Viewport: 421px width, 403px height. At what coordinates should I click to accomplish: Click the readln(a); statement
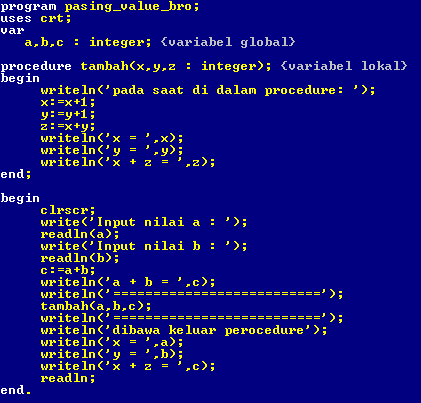tap(80, 234)
